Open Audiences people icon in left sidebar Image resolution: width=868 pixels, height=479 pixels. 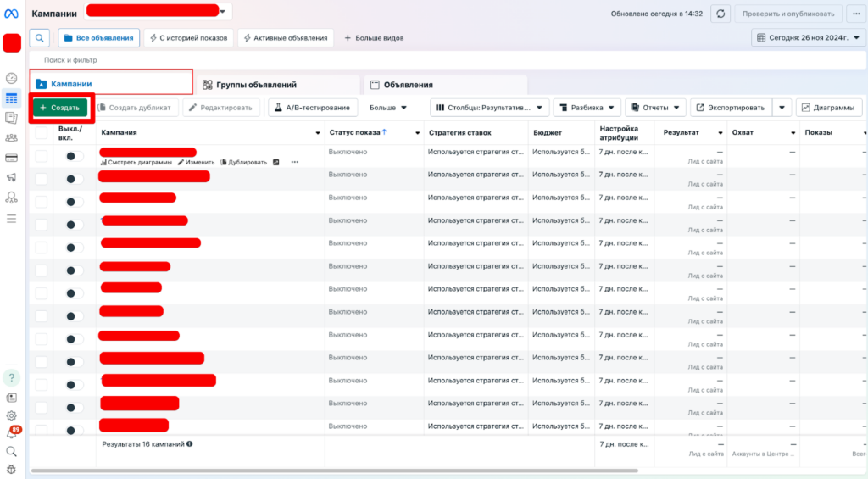(12, 137)
